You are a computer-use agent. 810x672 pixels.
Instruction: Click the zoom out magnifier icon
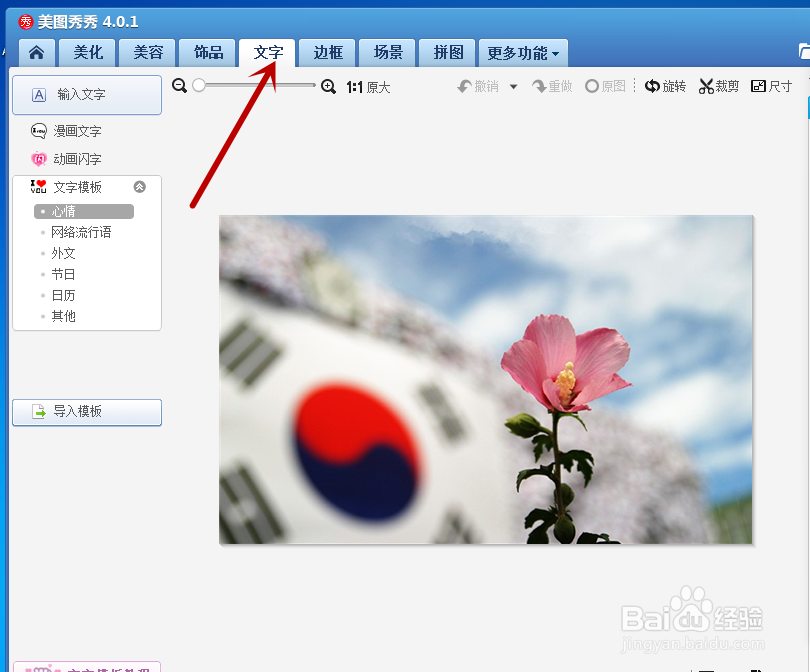(179, 86)
